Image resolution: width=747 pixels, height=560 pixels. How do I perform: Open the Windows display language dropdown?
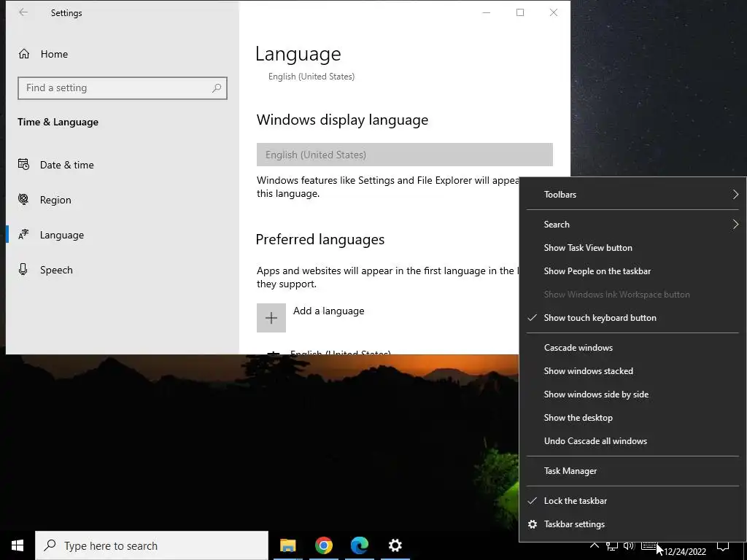tap(404, 155)
